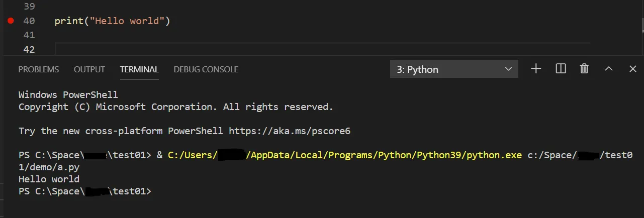644x218 pixels.
Task: Maximize the panel with the up chevron
Action: click(x=609, y=69)
